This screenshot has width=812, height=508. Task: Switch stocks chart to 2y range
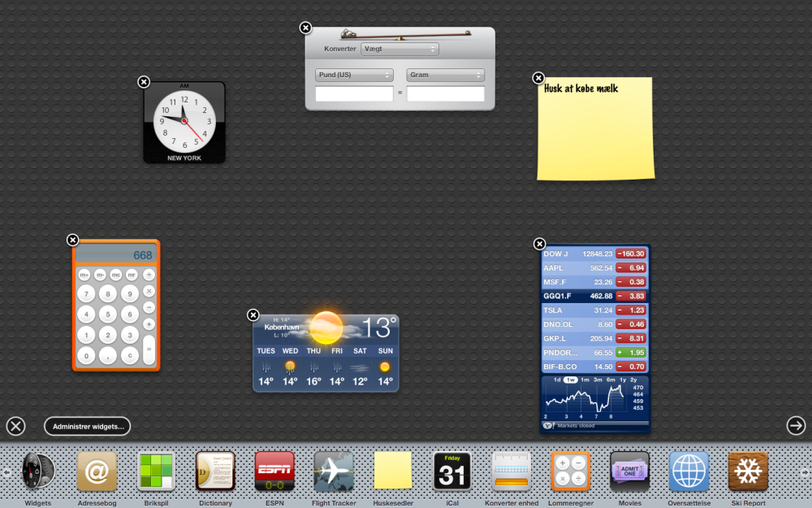(x=633, y=380)
